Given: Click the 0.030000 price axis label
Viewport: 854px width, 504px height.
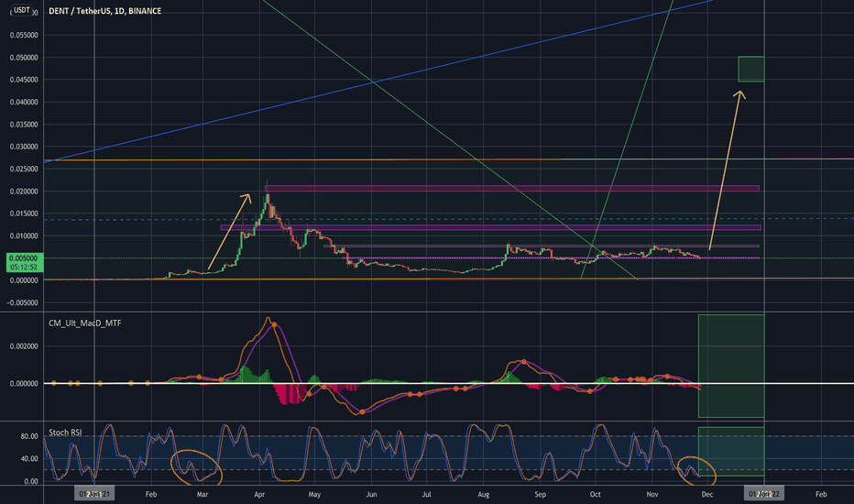Looking at the screenshot, I should pos(24,147).
